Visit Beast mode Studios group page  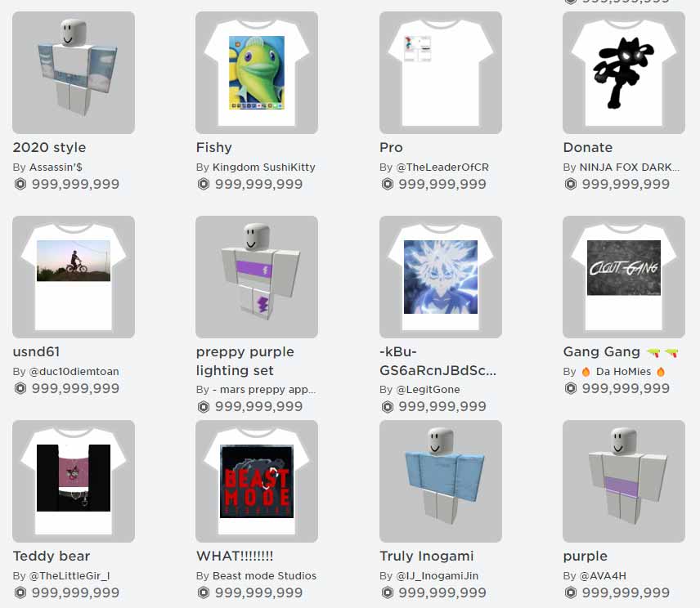coord(264,576)
